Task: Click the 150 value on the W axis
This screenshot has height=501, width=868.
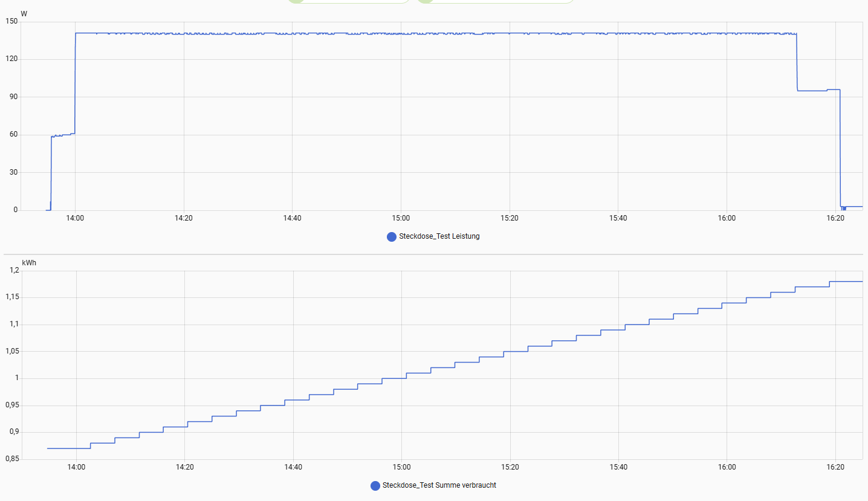Action: pyautogui.click(x=11, y=22)
